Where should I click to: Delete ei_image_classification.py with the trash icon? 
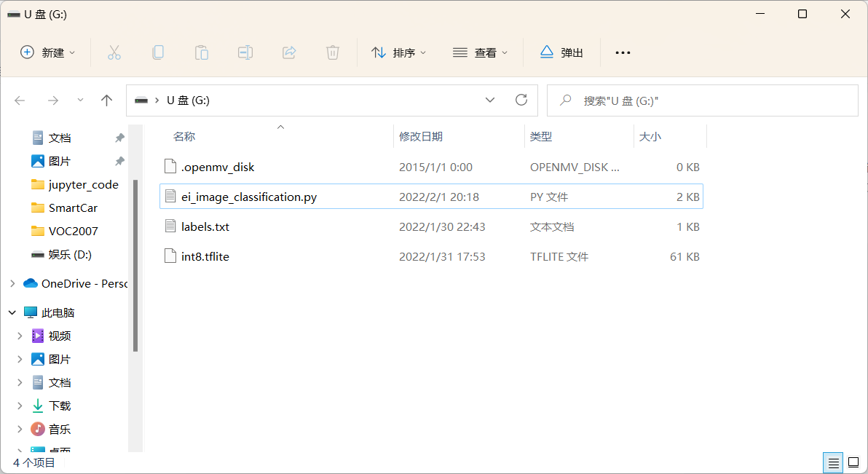point(332,52)
